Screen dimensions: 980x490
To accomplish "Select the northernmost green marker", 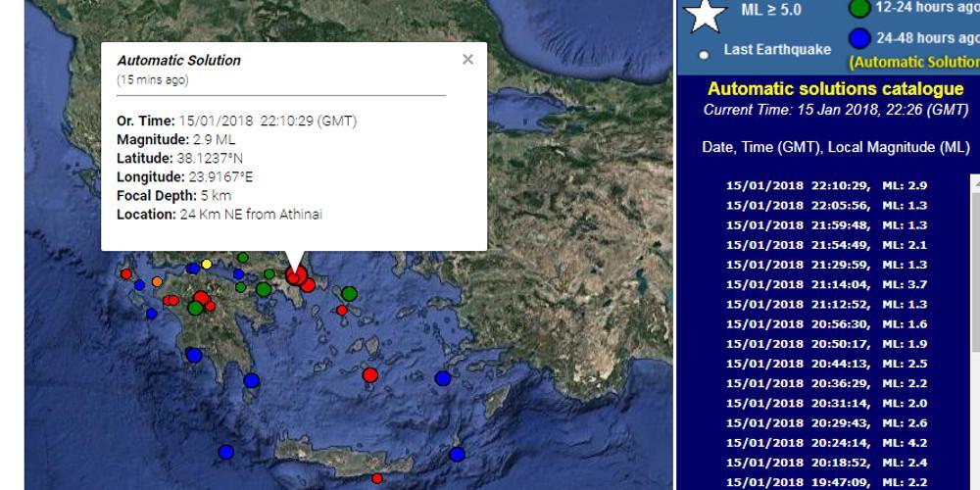I will [x=243, y=258].
